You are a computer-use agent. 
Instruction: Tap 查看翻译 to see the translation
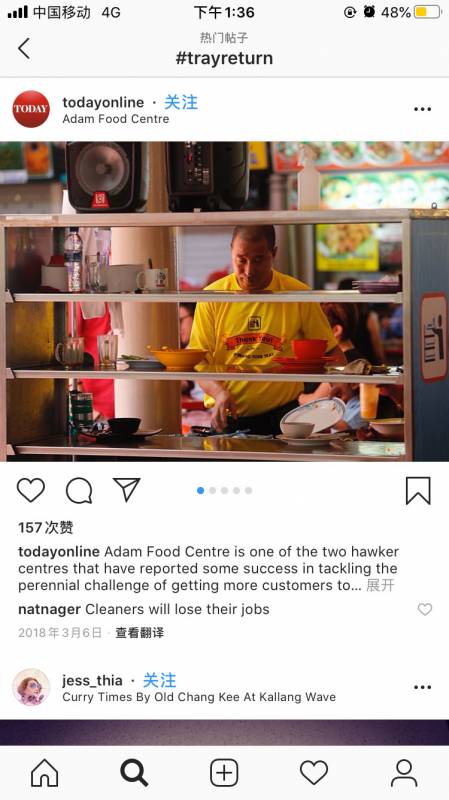[139, 633]
